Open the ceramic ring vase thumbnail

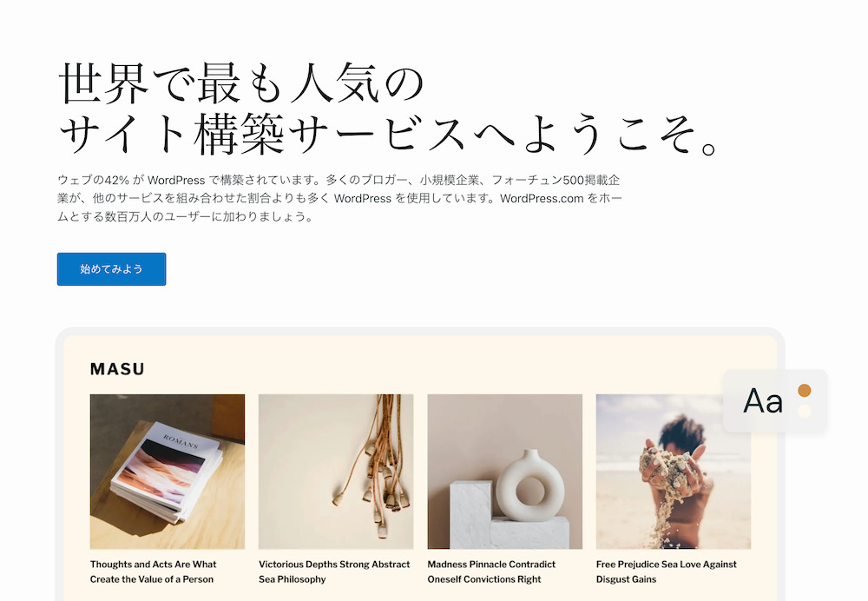pos(505,472)
